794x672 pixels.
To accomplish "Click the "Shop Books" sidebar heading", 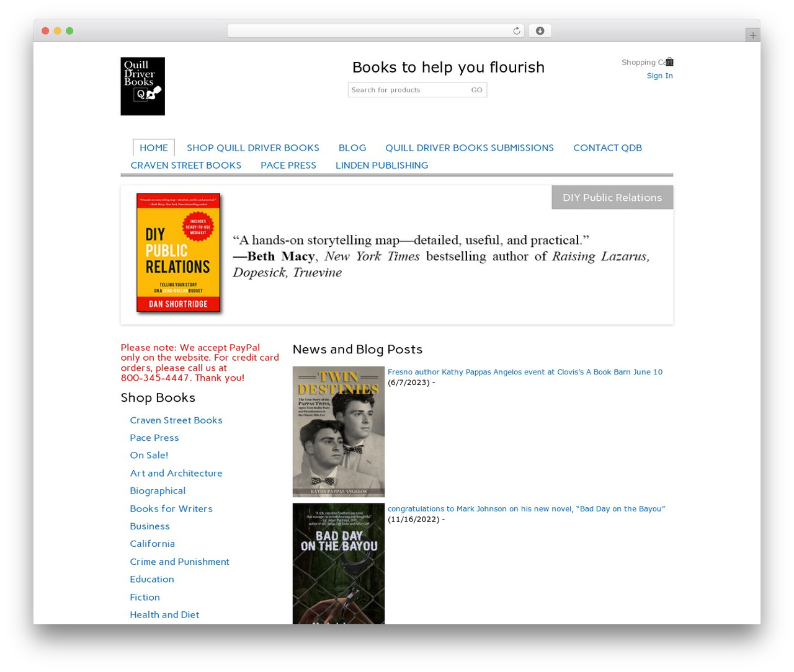I will (x=158, y=397).
